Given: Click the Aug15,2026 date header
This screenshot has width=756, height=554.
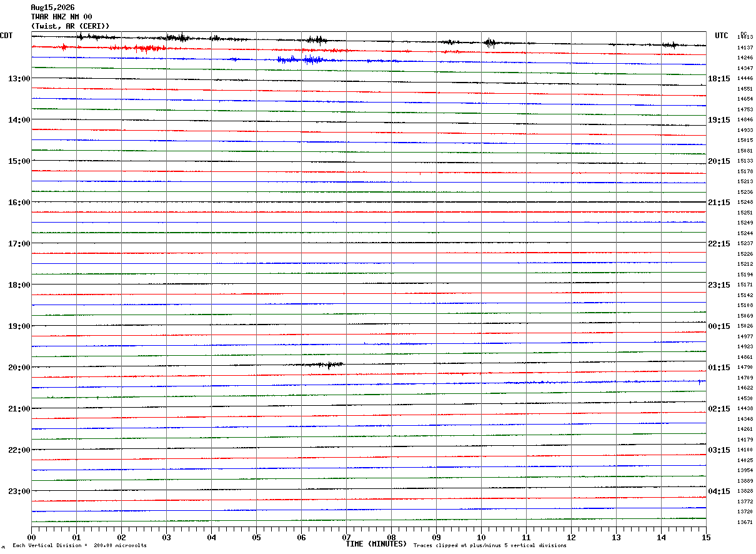Looking at the screenshot, I should [52, 8].
